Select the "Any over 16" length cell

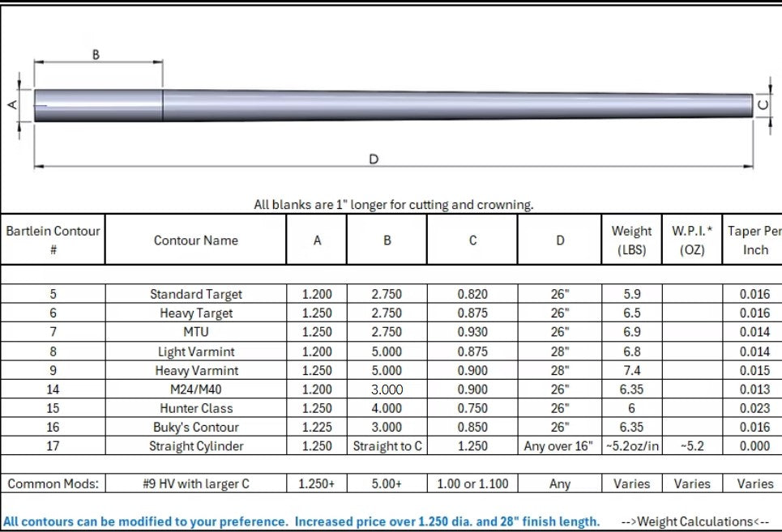559,446
